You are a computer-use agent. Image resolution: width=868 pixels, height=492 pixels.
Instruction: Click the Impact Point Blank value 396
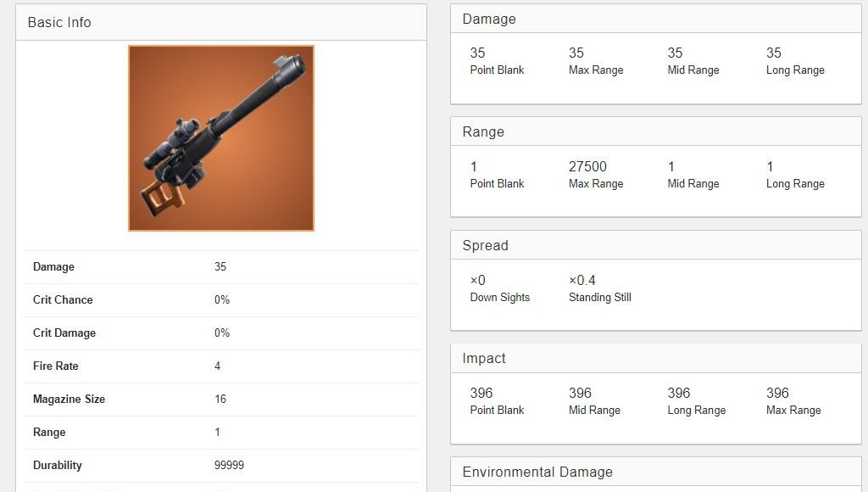pos(481,394)
